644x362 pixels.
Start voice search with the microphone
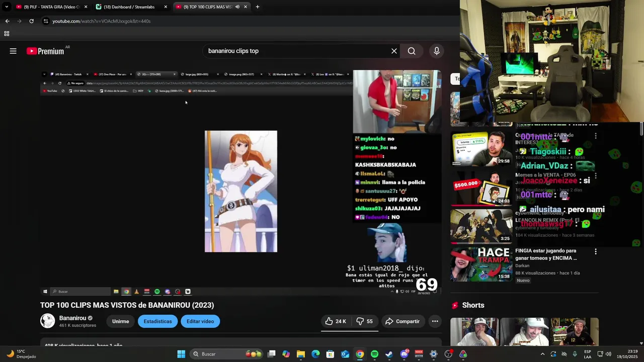pyautogui.click(x=437, y=51)
